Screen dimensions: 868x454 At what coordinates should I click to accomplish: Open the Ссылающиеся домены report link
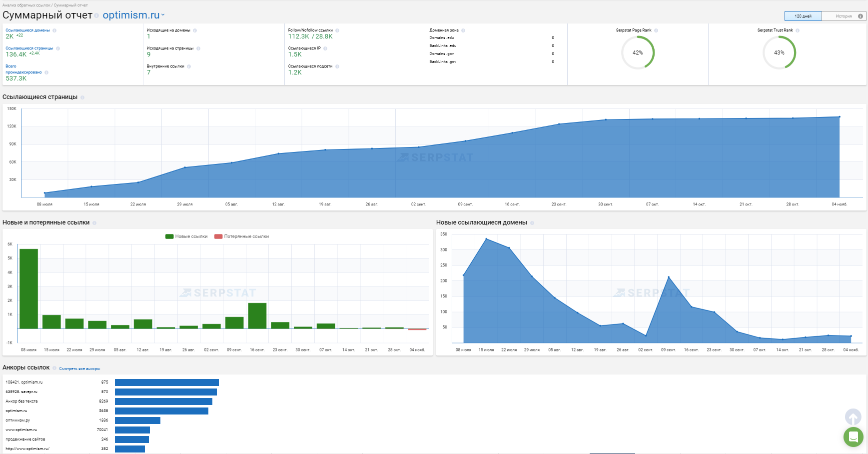[27, 30]
